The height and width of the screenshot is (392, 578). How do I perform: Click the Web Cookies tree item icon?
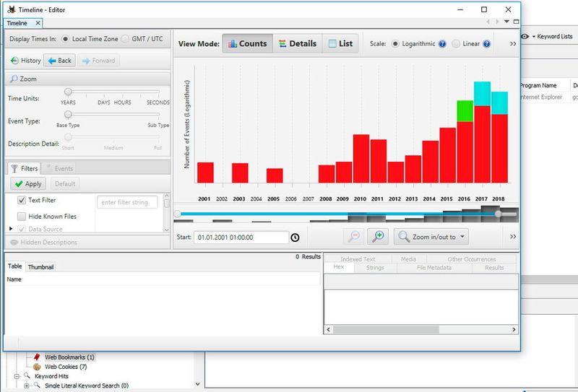click(x=38, y=367)
